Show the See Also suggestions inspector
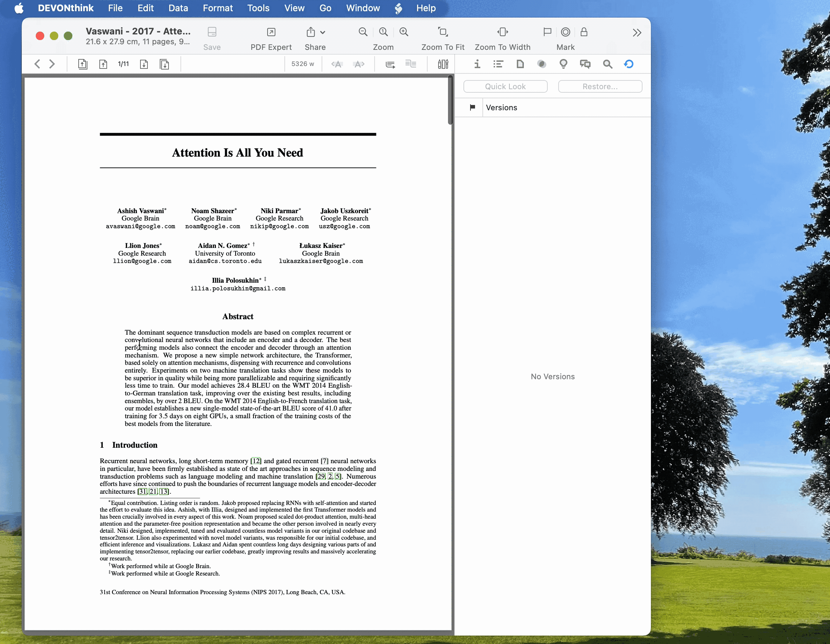The height and width of the screenshot is (644, 830). [x=563, y=64]
